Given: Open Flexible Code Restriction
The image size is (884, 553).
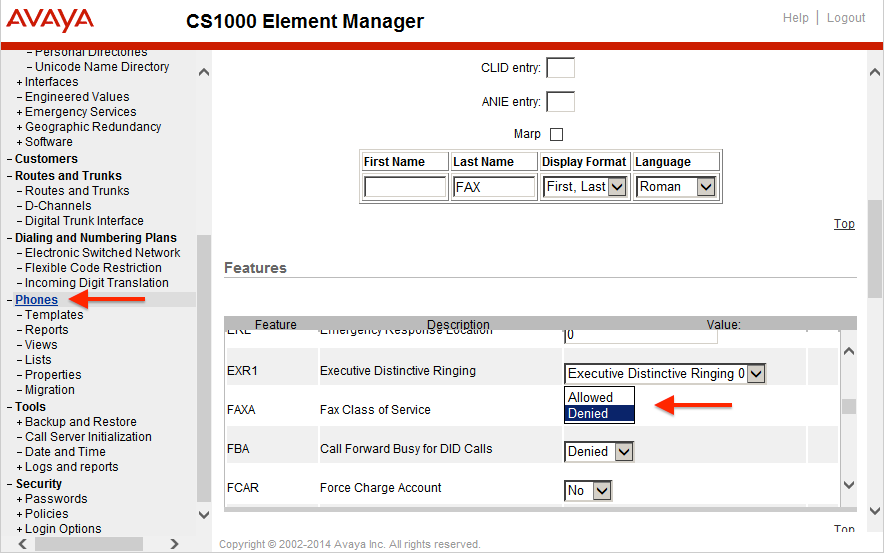Looking at the screenshot, I should 94,268.
